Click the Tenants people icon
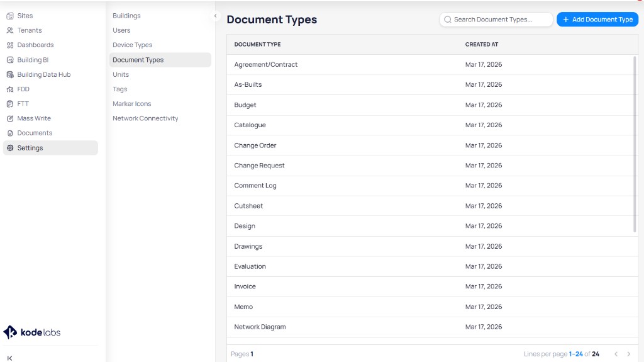644x362 pixels. [x=10, y=30]
